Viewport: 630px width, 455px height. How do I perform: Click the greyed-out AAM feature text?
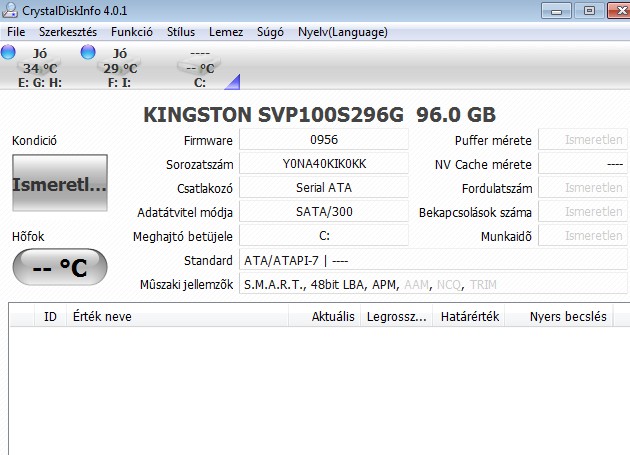(417, 285)
